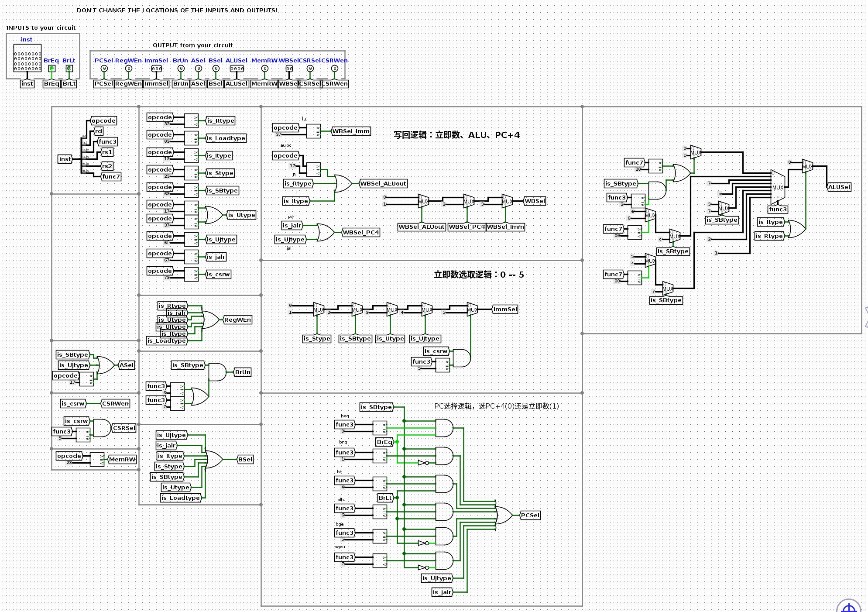868x612 pixels.
Task: Select the OR gate driving PCSel
Action: point(504,515)
